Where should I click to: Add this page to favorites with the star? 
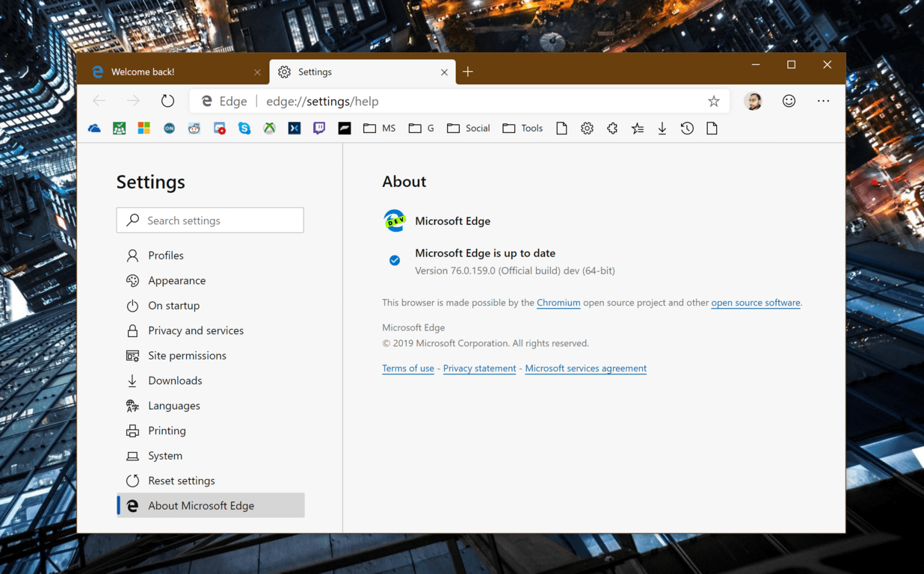pos(714,101)
